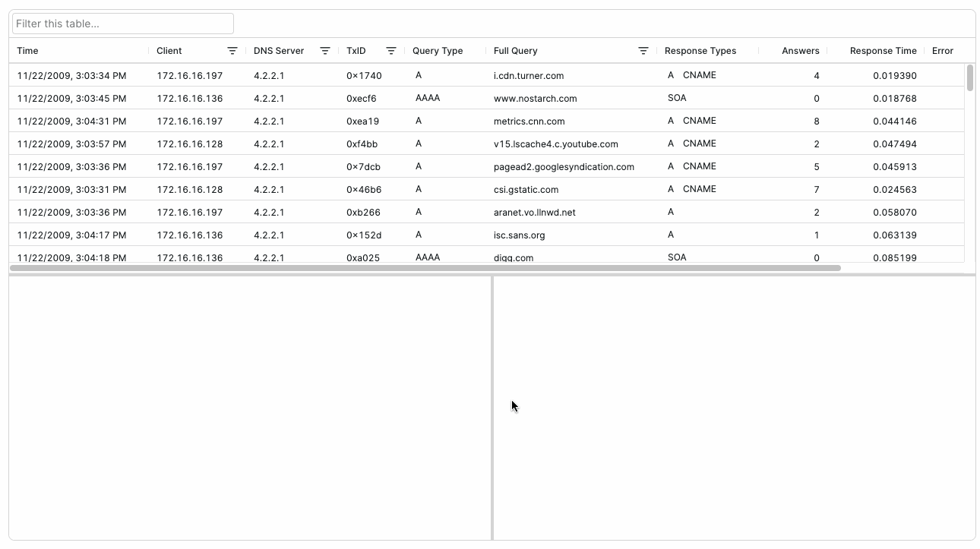Click response time value 0.019390

point(895,76)
